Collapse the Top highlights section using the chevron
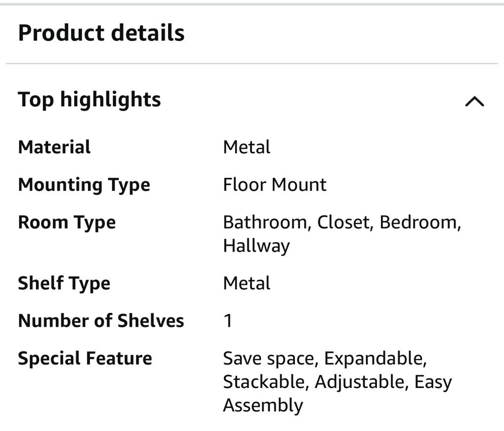The image size is (504, 431). point(474,101)
